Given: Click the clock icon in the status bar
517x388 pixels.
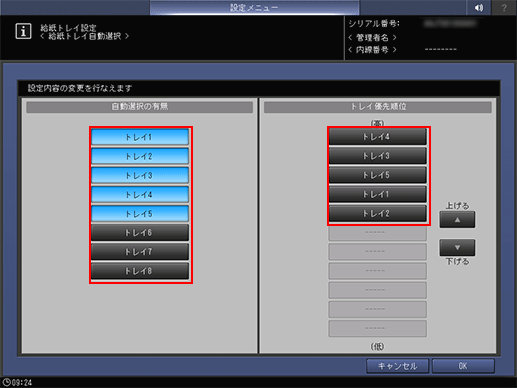Looking at the screenshot, I should click(6, 382).
